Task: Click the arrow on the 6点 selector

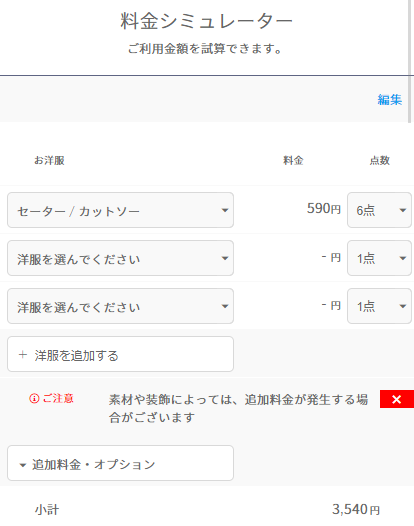Action: (403, 210)
